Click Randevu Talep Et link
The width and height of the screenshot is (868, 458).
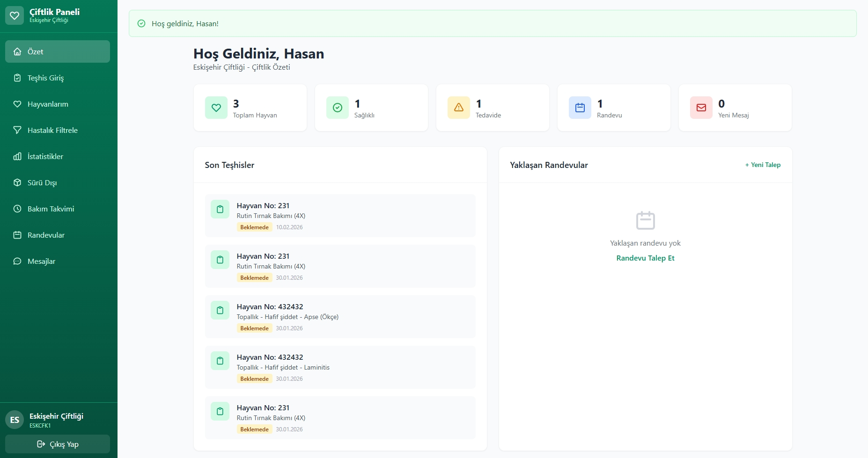pyautogui.click(x=646, y=258)
